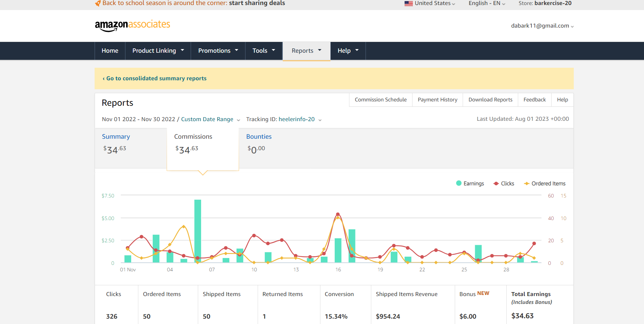The width and height of the screenshot is (644, 324).
Task: Click the Total Earnings $34.63 value
Action: point(523,316)
